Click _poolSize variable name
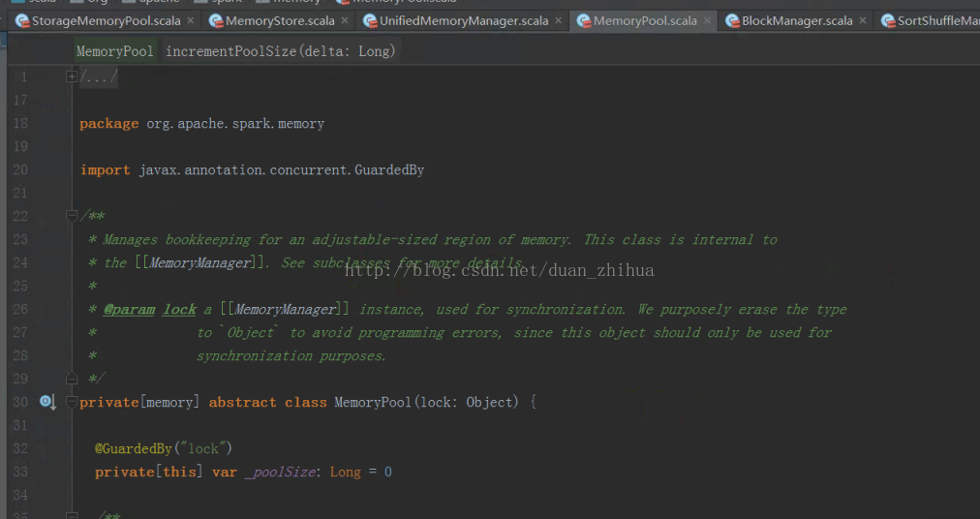 (x=281, y=472)
